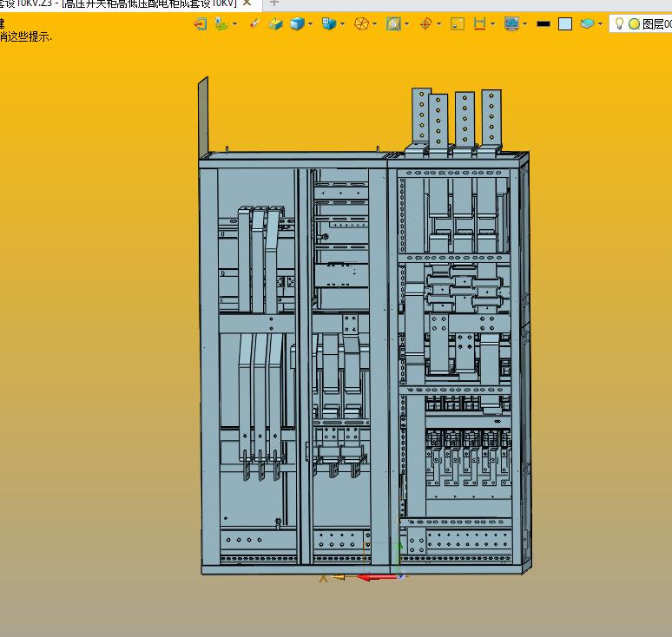Click the monitor display settings icon
The height and width of the screenshot is (637, 672).
pos(511,24)
